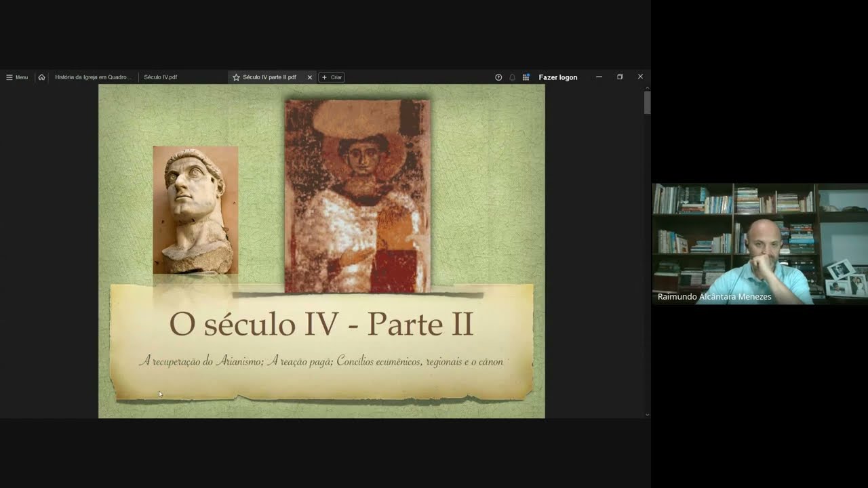868x488 pixels.
Task: Switch to the História da Igreja em Quadro tab
Action: 93,77
